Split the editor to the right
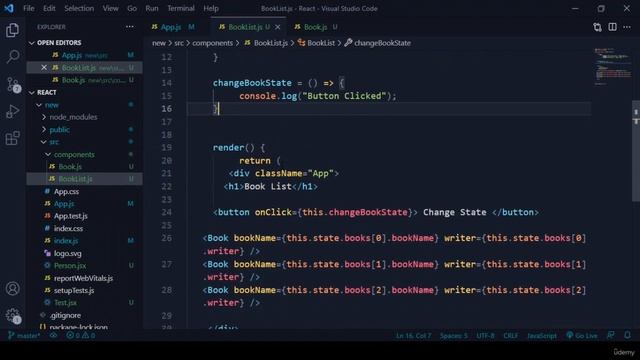640x360 pixels. pos(612,27)
